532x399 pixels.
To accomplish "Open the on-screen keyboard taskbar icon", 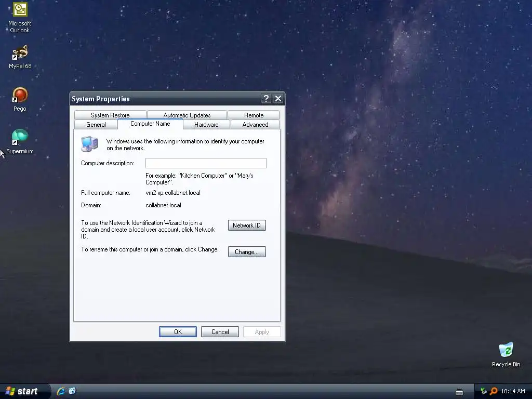I will [459, 392].
